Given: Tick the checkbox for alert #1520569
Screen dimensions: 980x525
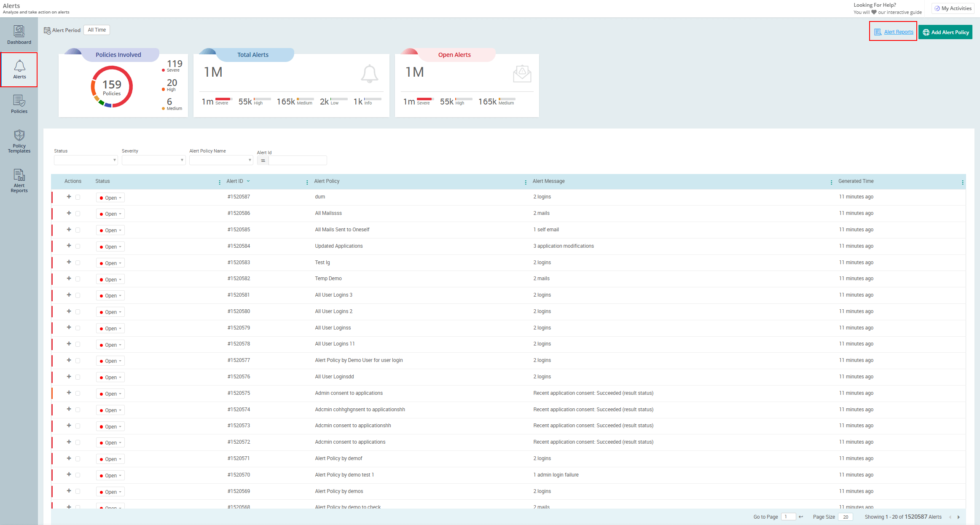Looking at the screenshot, I should pyautogui.click(x=78, y=491).
